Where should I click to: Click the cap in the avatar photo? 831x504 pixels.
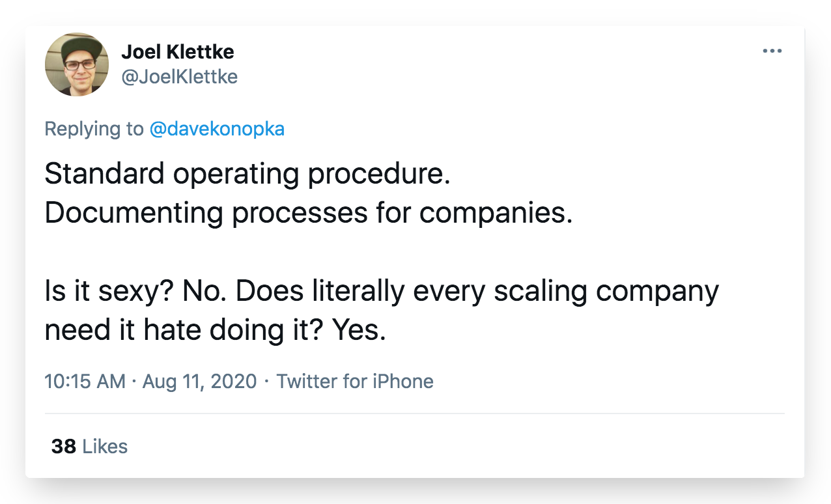pyautogui.click(x=77, y=46)
